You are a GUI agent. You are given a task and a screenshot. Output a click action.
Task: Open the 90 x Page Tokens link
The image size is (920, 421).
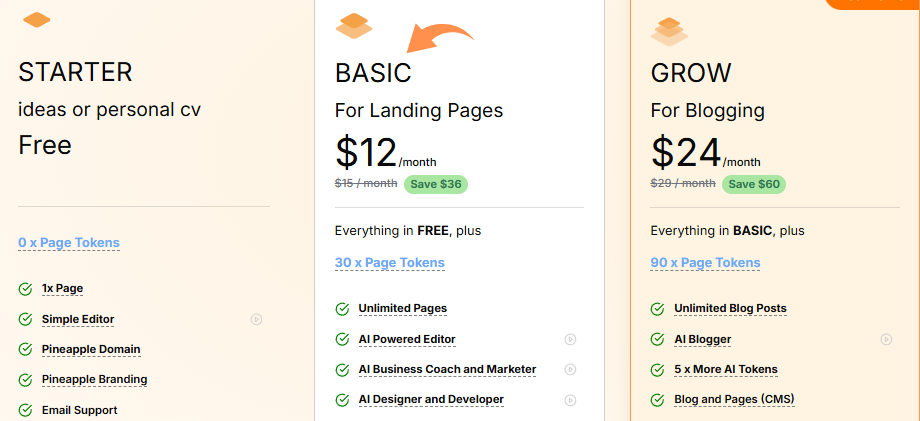pyautogui.click(x=705, y=263)
